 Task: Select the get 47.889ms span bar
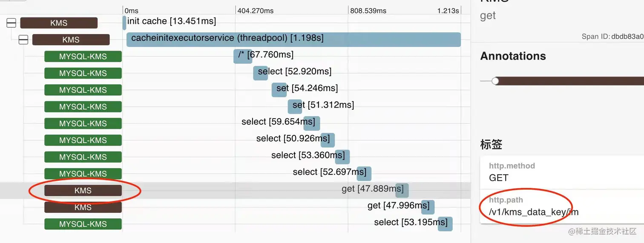pos(402,190)
